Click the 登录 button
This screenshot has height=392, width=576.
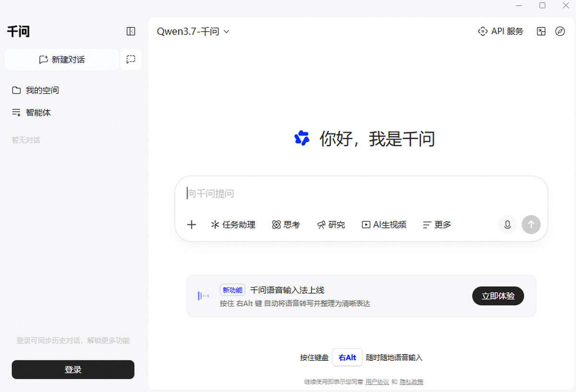pyautogui.click(x=73, y=369)
